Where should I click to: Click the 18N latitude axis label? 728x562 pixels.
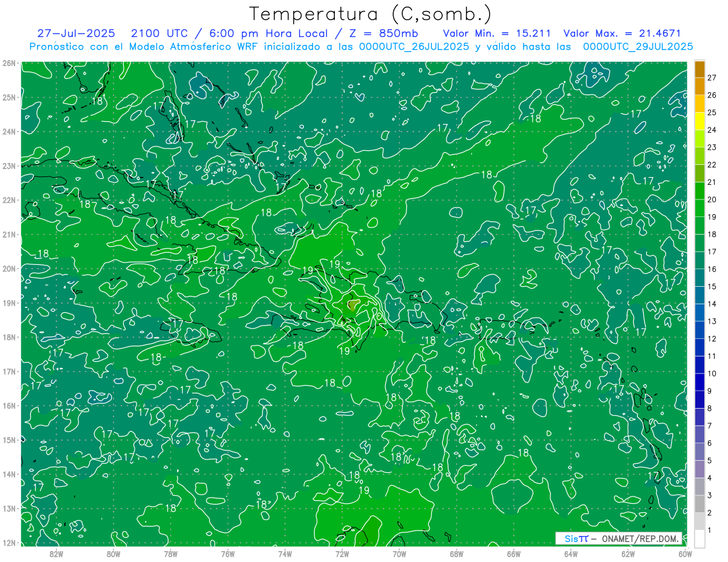[9, 337]
